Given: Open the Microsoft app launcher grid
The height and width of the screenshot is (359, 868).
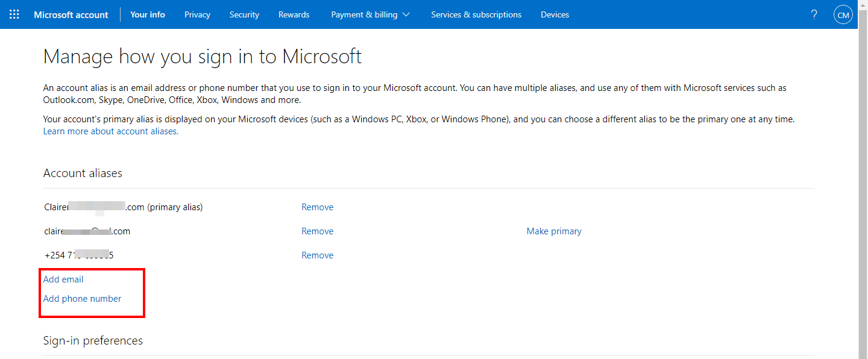Looking at the screenshot, I should [x=14, y=14].
